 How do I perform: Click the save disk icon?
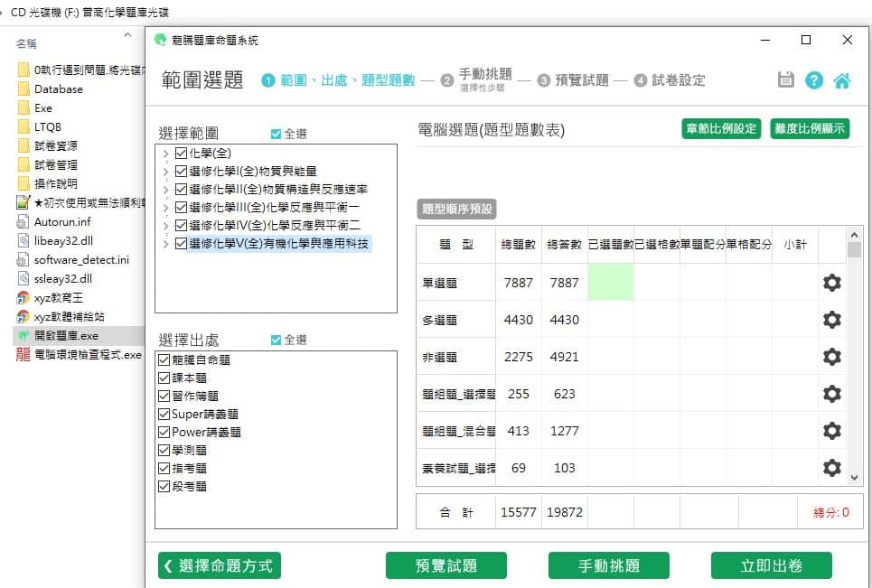pyautogui.click(x=786, y=80)
